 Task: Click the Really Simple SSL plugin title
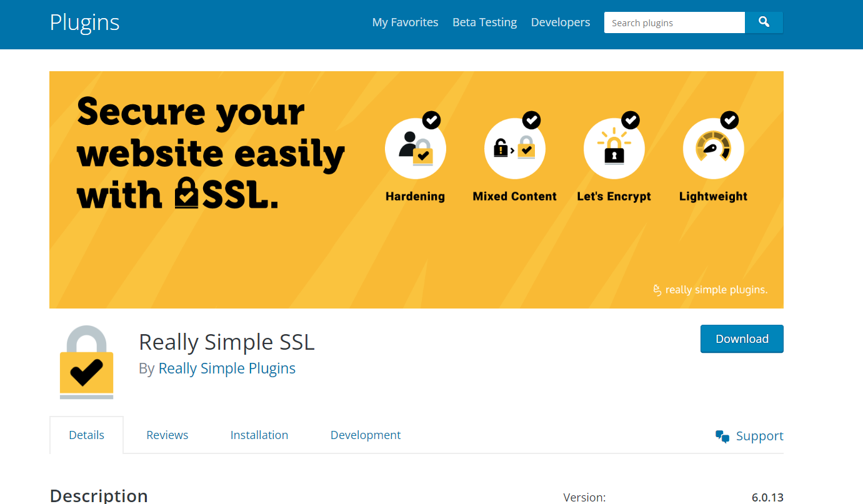tap(227, 342)
